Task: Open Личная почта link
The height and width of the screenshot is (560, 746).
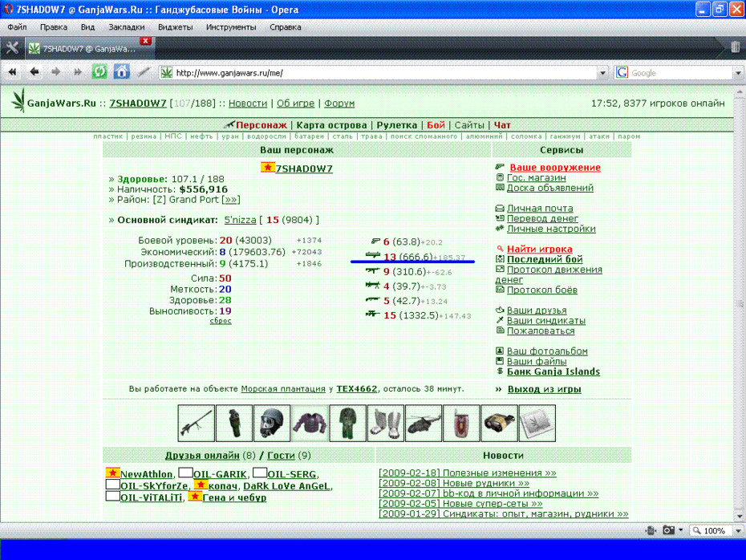Action: tap(540, 209)
